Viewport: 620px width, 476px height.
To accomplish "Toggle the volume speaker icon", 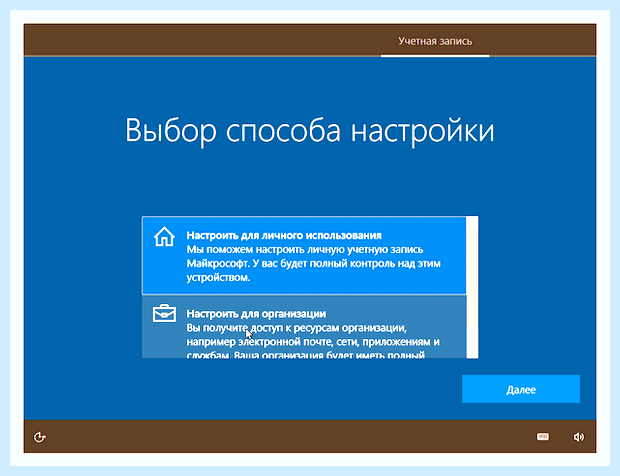I will coord(578,437).
